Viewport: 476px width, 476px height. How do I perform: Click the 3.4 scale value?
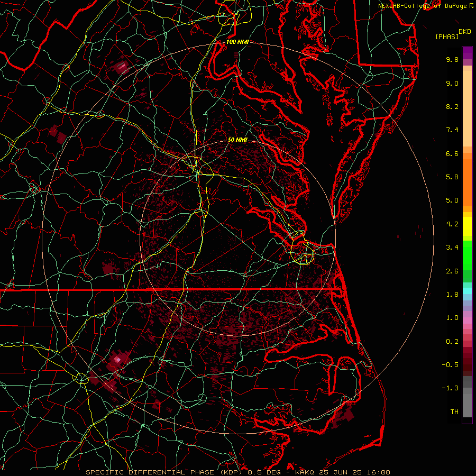coord(452,248)
